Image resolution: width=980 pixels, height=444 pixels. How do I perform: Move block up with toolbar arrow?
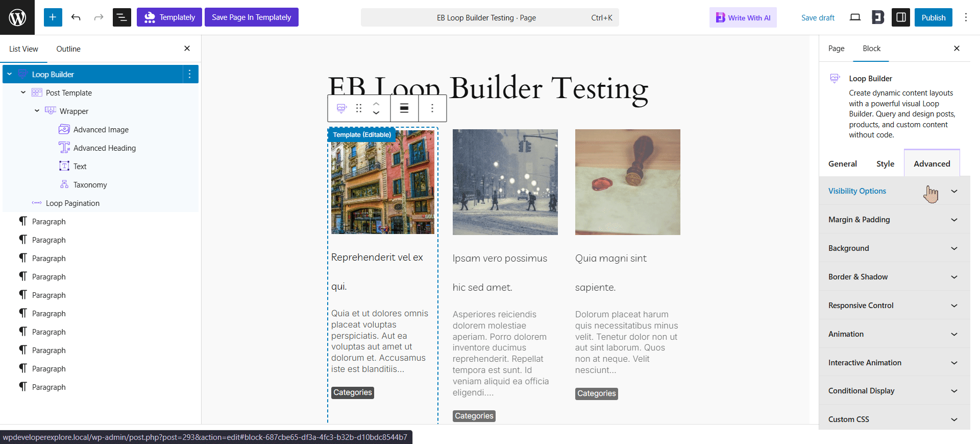pyautogui.click(x=376, y=104)
